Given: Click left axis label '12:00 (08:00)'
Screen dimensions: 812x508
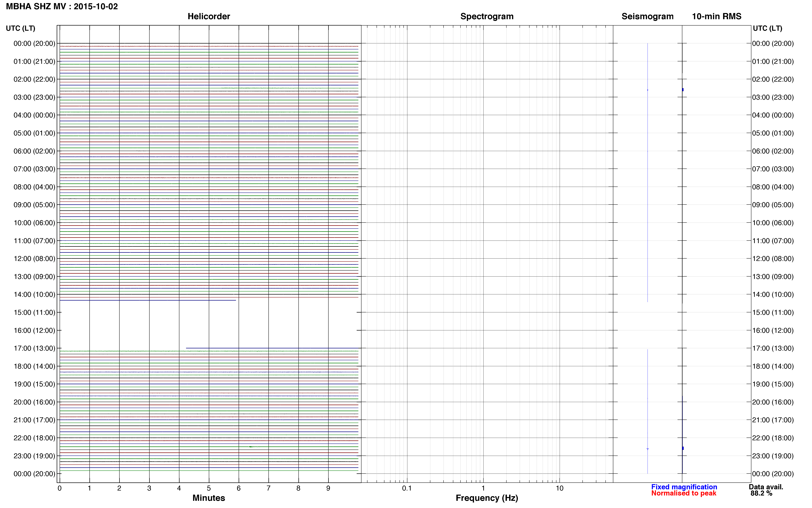Looking at the screenshot, I should point(34,259).
